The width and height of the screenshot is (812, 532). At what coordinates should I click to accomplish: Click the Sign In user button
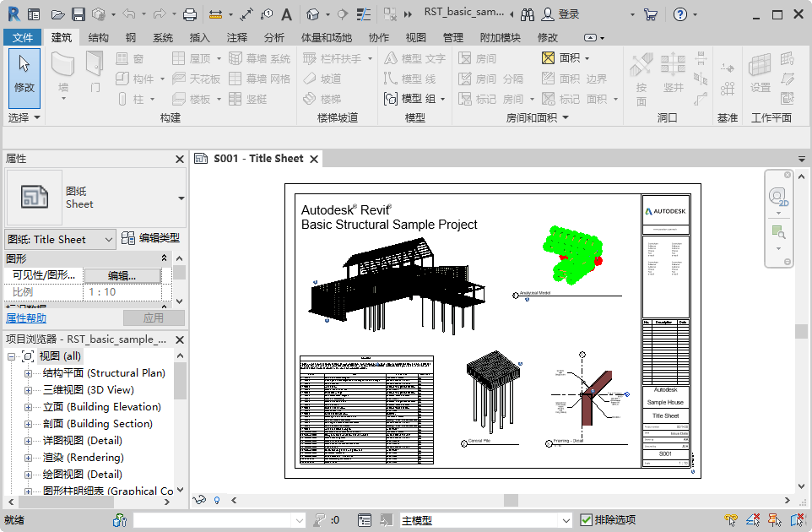pyautogui.click(x=560, y=14)
